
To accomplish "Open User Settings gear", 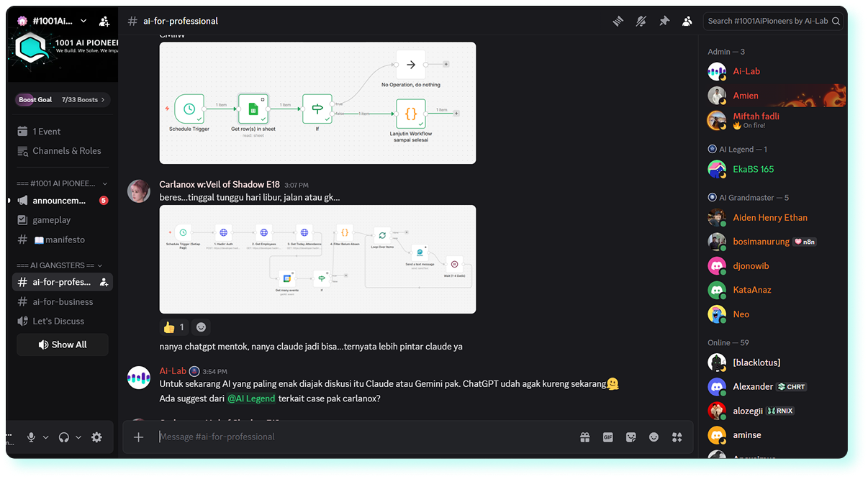I will point(97,437).
